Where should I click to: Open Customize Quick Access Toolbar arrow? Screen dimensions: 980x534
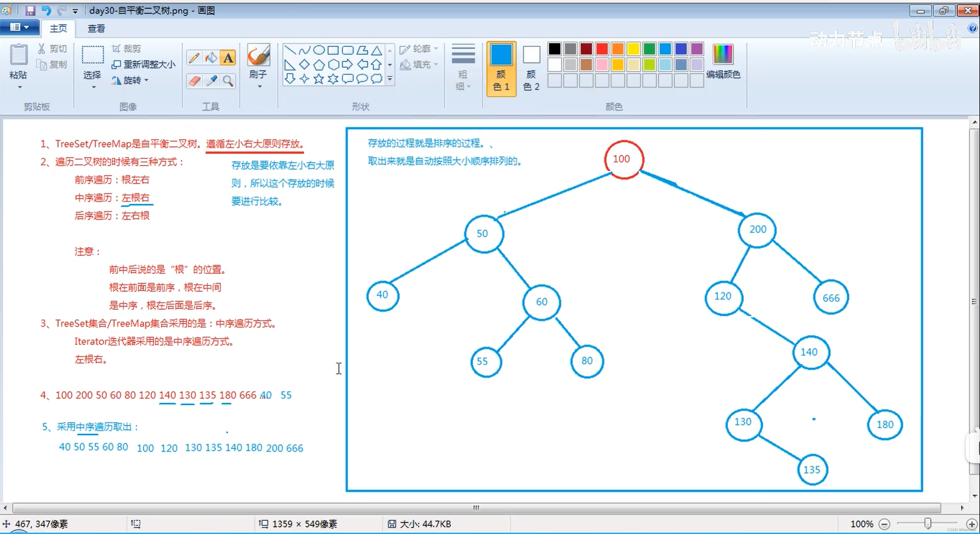coord(75,11)
